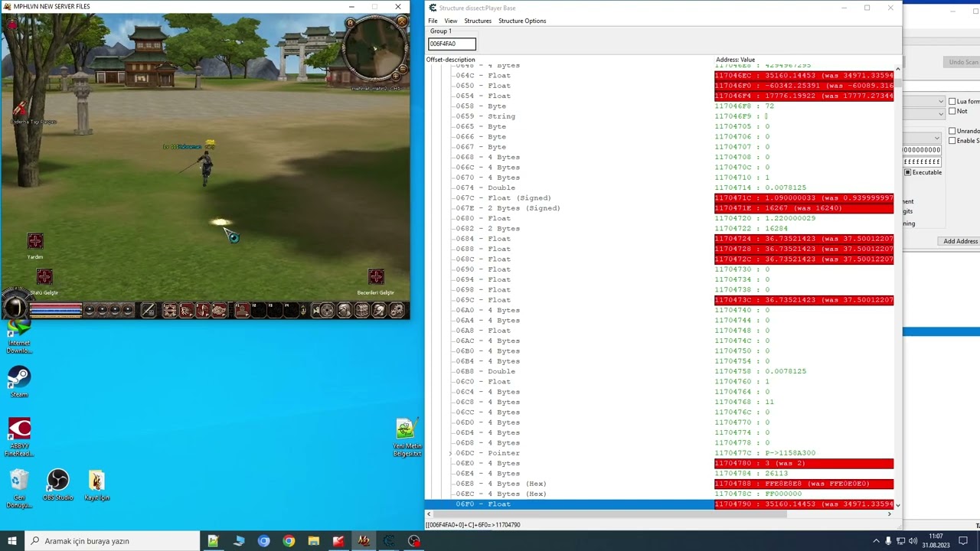
Task: Click the Chrome icon in the taskbar
Action: (x=289, y=541)
